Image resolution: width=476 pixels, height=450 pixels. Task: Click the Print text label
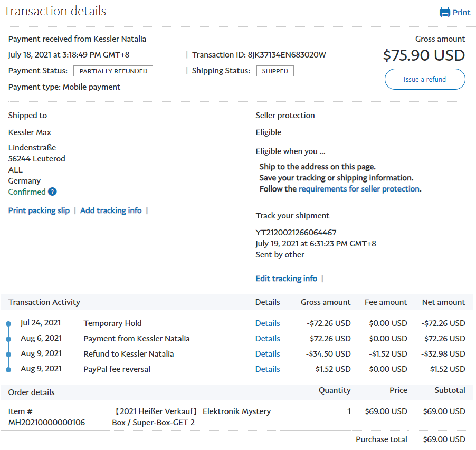[x=461, y=13]
